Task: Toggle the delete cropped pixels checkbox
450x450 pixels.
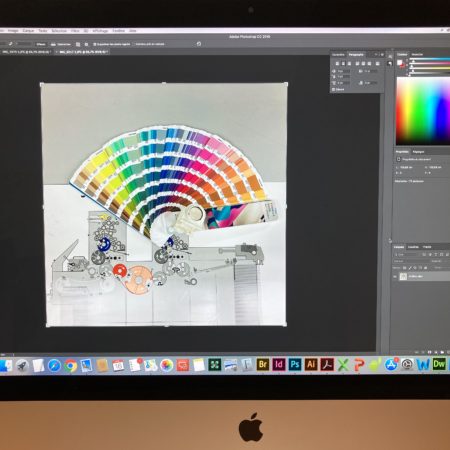Action: pyautogui.click(x=95, y=44)
